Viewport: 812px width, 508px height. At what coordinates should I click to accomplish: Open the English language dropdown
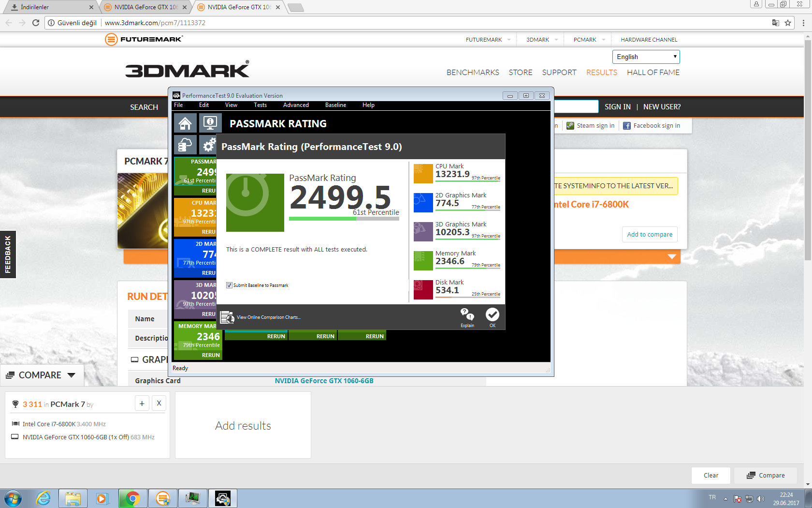click(x=646, y=57)
